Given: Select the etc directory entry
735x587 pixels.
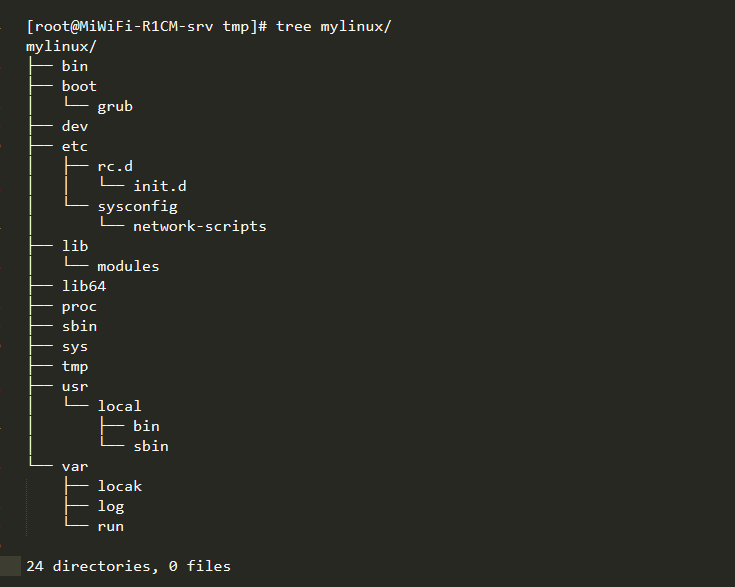Looking at the screenshot, I should point(75,147).
